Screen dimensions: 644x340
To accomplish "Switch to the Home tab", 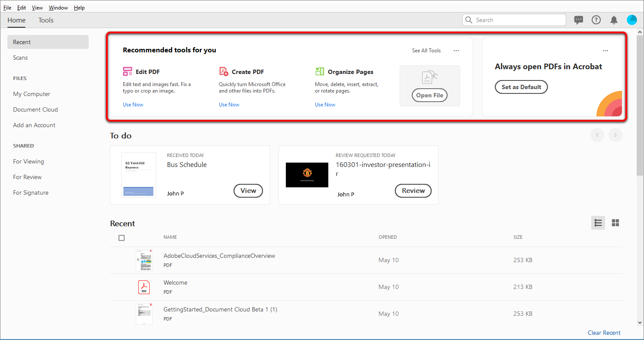I will click(16, 20).
